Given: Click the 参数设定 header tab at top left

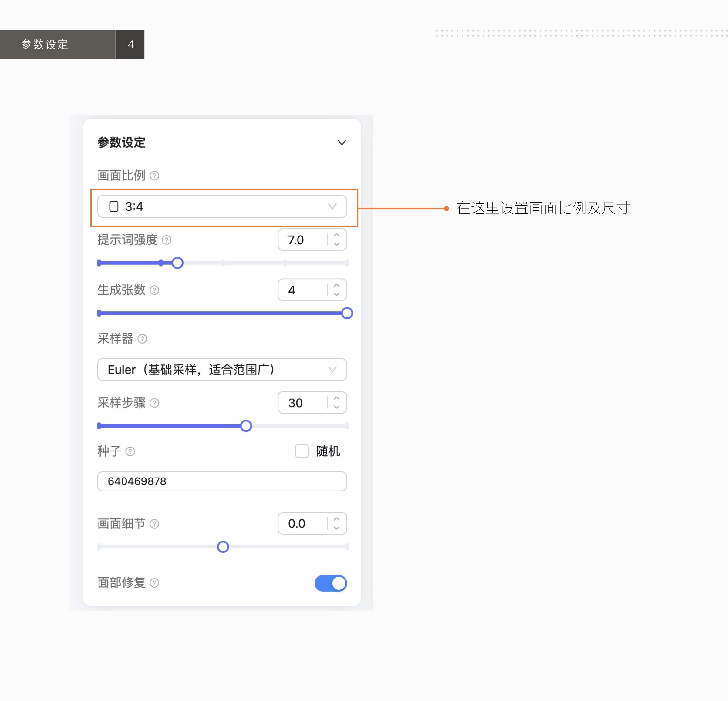Looking at the screenshot, I should (x=45, y=44).
